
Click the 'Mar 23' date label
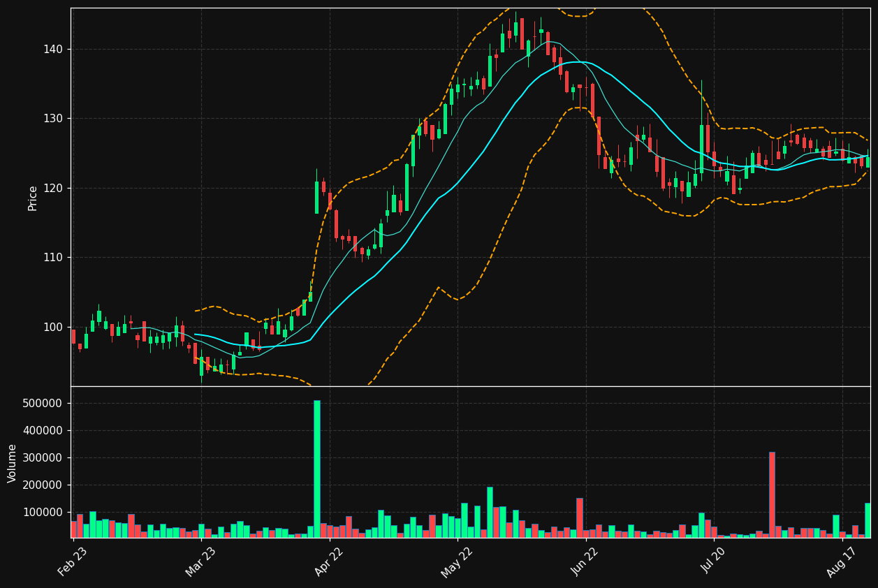tap(200, 561)
